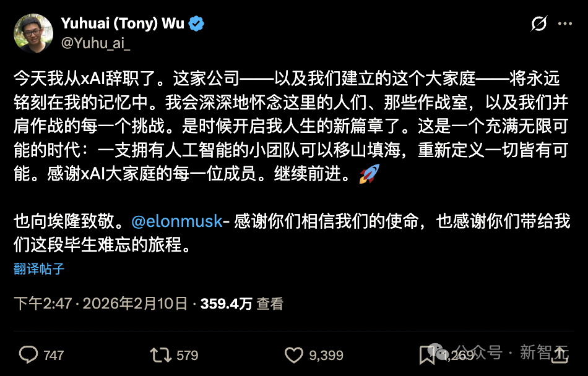The height and width of the screenshot is (376, 588).
Task: Open the three-dot more options menu
Action: [564, 23]
